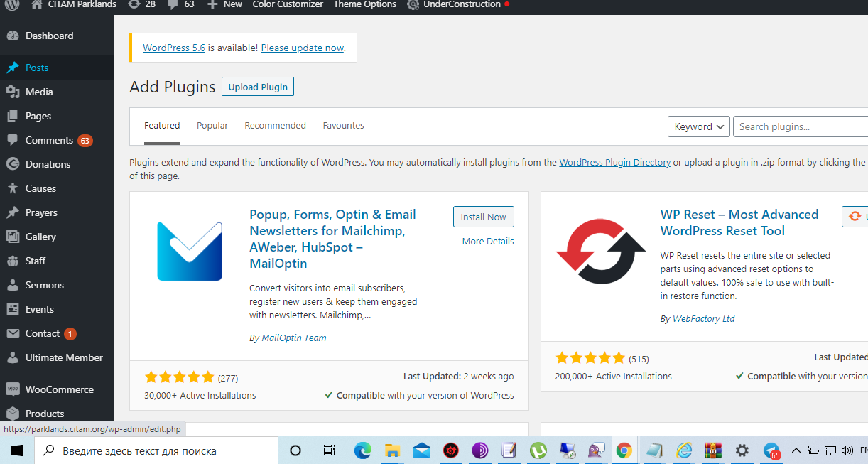Switch to the Favourites tab

(x=343, y=125)
